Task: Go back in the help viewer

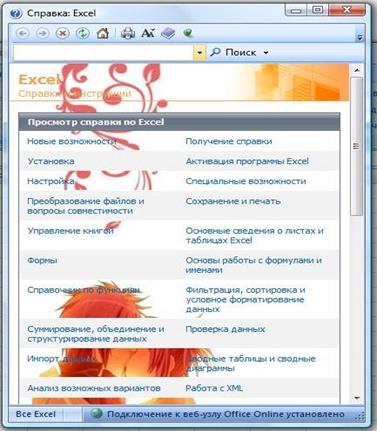Action: [23, 33]
